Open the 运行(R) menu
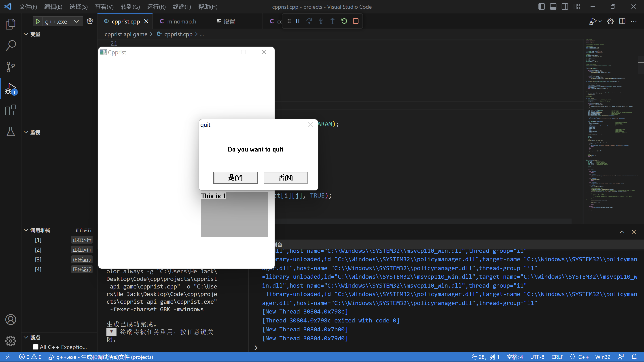 pyautogui.click(x=156, y=7)
